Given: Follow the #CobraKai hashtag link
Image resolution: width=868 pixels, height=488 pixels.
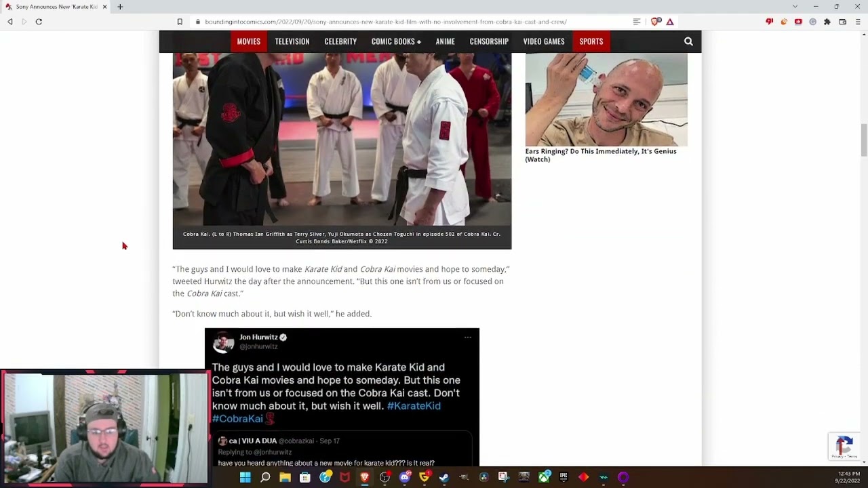Looking at the screenshot, I should [x=237, y=419].
